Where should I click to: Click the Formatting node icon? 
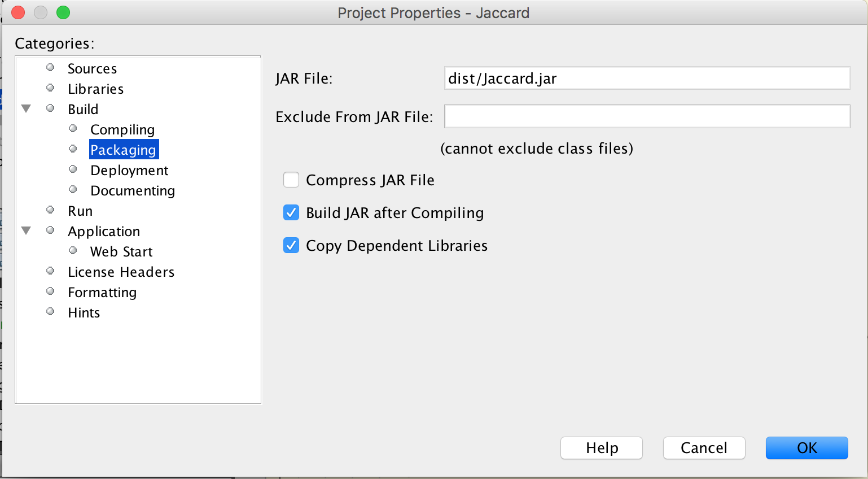point(50,291)
